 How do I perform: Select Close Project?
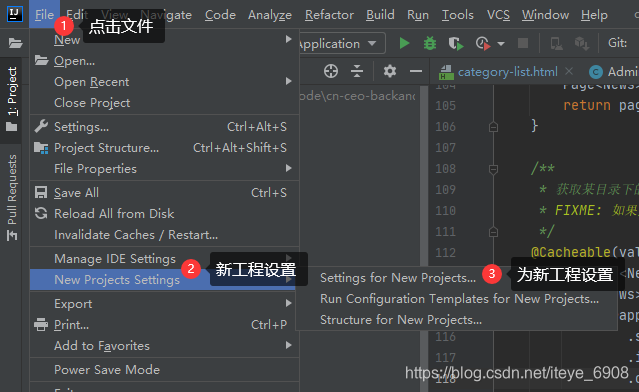(164, 103)
